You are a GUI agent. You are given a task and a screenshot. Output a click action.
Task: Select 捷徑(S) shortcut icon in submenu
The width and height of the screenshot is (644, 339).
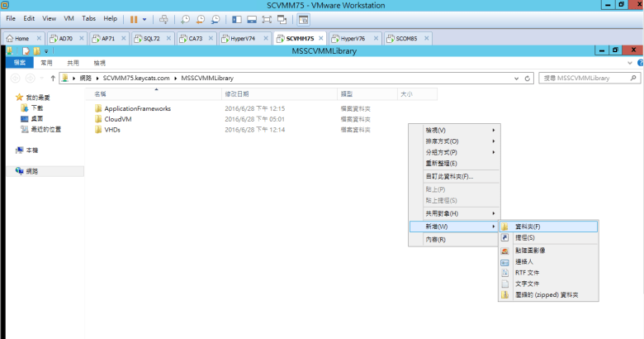coord(523,237)
